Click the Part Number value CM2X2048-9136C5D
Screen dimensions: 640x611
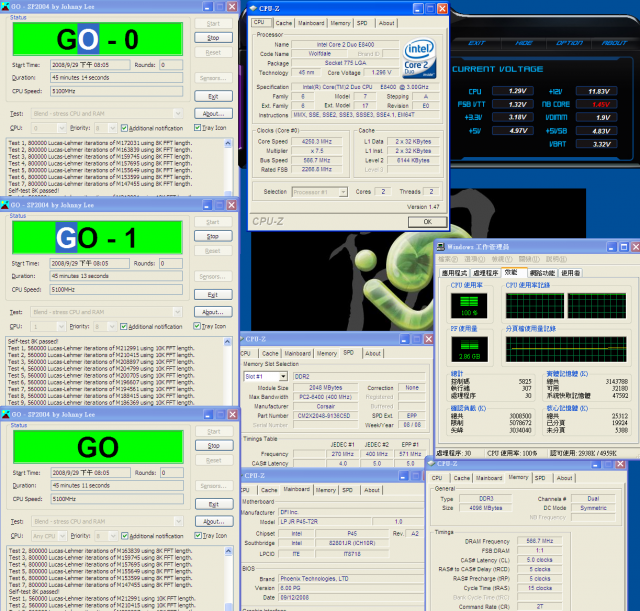pyautogui.click(x=324, y=416)
